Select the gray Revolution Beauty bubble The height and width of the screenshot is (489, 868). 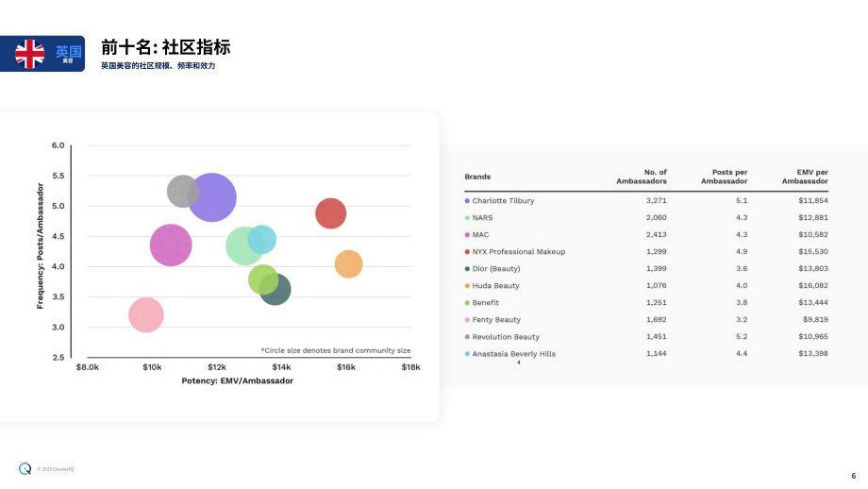coord(183,191)
